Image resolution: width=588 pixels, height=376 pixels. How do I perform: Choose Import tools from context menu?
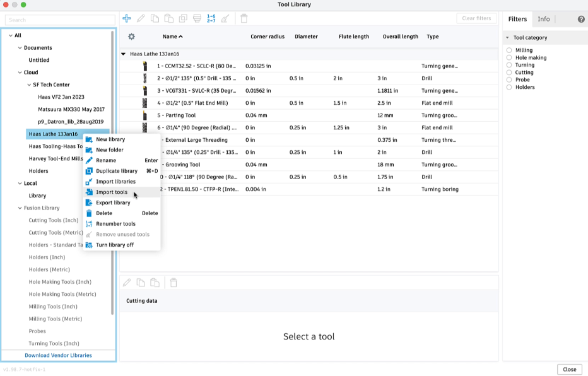[122, 192]
